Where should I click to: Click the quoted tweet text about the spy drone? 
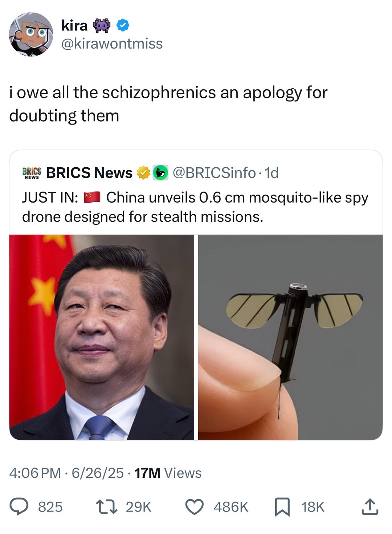(195, 207)
